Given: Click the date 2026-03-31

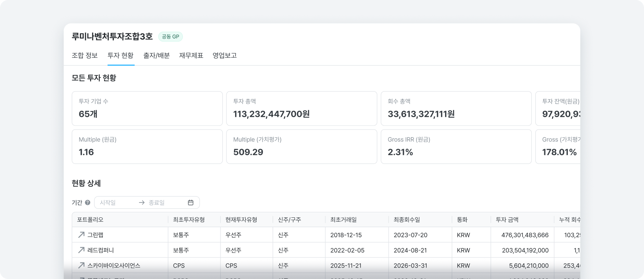Looking at the screenshot, I should click(410, 266).
